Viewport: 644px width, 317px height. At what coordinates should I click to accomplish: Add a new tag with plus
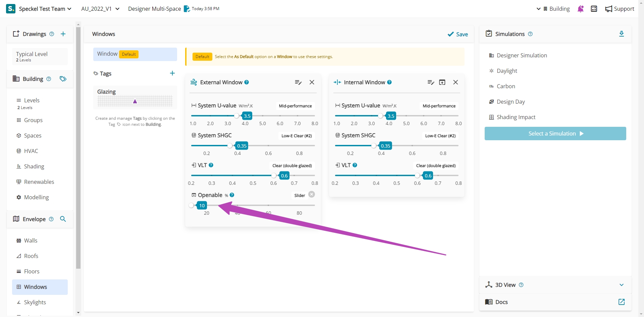click(x=172, y=73)
